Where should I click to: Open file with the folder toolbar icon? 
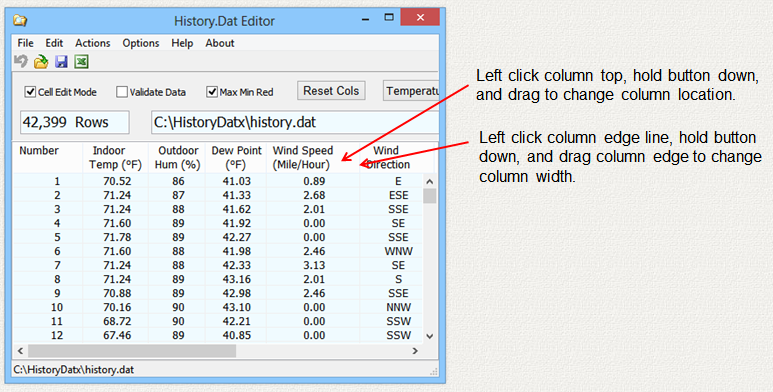coord(41,62)
